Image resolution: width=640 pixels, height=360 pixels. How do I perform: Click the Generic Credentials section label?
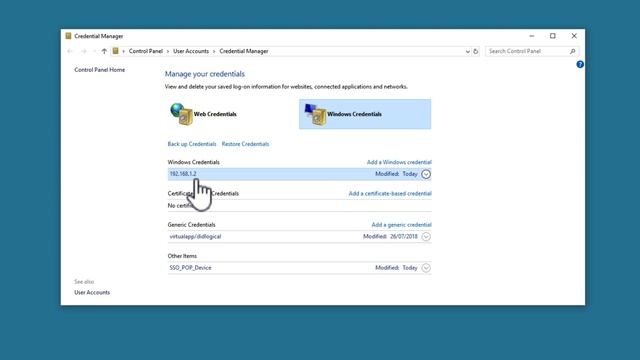tap(191, 225)
